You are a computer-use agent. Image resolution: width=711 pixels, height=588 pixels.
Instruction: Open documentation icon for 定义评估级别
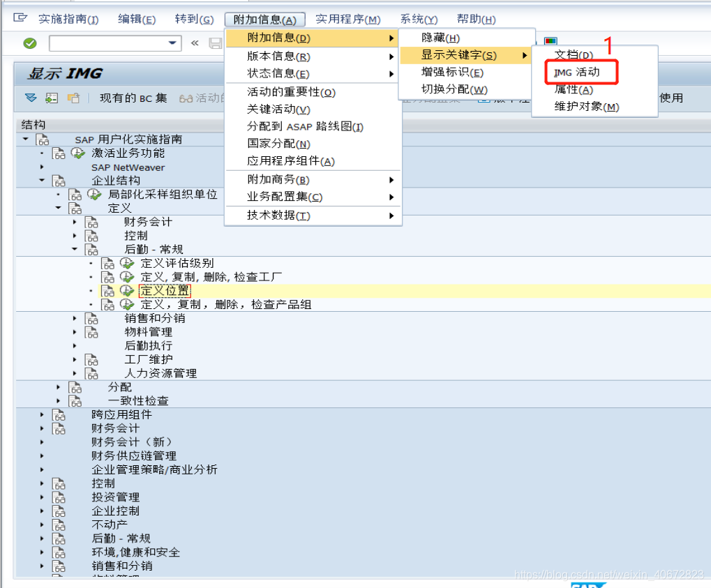[108, 264]
